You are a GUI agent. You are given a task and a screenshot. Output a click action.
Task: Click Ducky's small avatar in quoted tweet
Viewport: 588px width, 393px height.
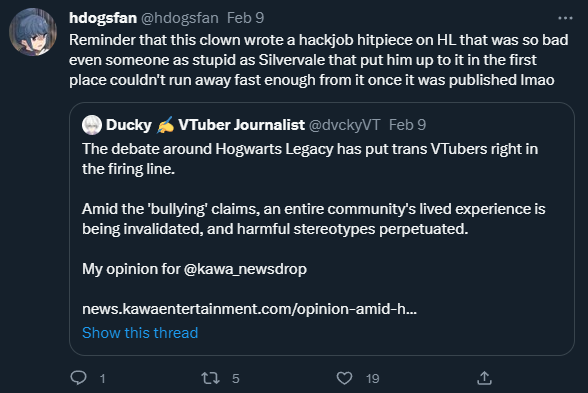point(92,125)
